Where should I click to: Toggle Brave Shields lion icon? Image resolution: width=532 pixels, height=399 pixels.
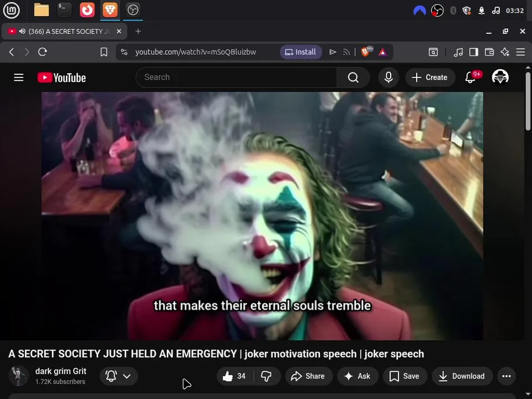pos(366,52)
